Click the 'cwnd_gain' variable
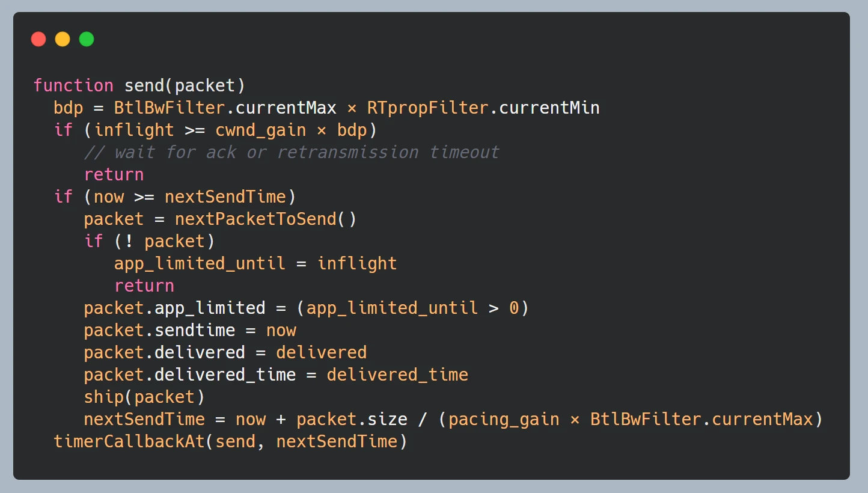This screenshot has height=493, width=868. pyautogui.click(x=260, y=130)
